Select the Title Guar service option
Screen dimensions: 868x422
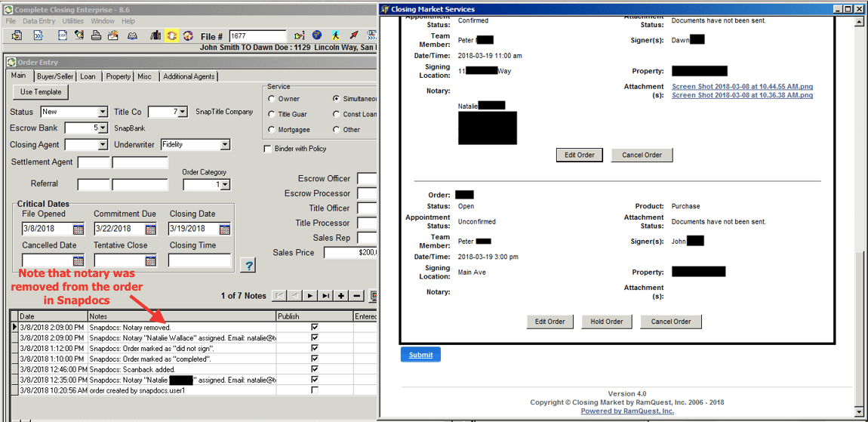271,114
